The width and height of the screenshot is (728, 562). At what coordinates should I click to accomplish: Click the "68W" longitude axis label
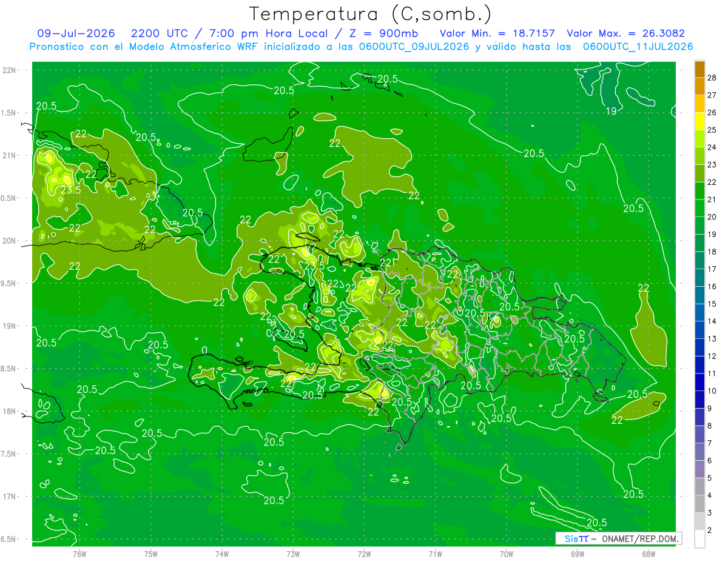649,554
